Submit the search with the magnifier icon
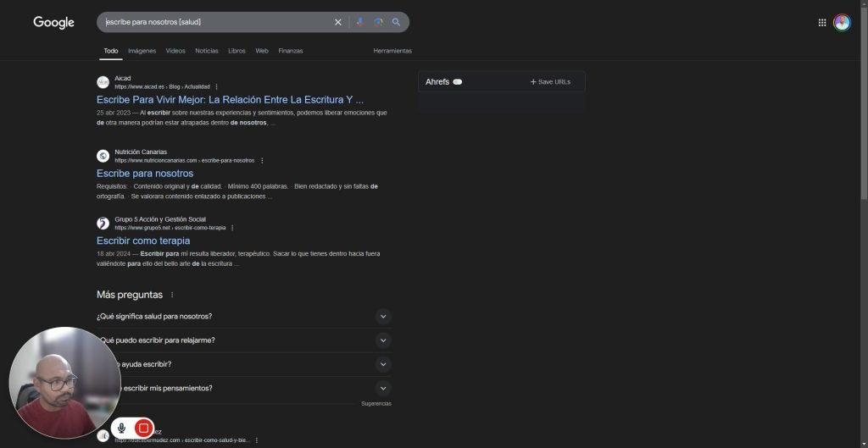 (x=397, y=22)
